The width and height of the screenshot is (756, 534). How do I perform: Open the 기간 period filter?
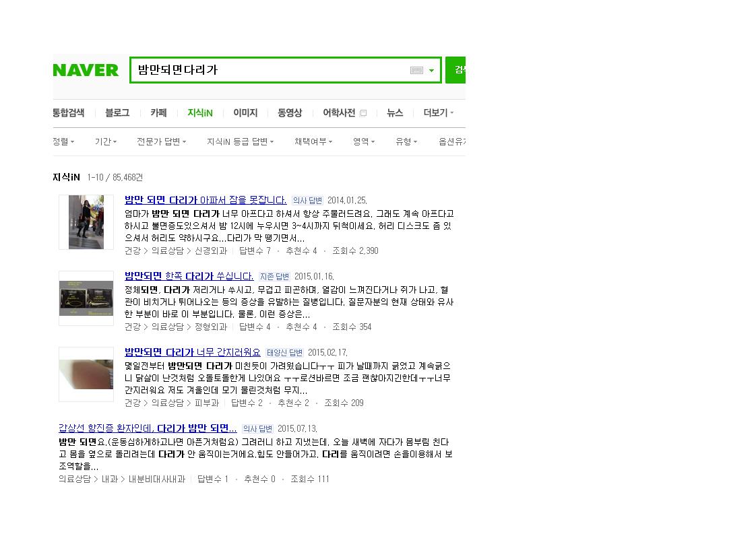click(x=105, y=141)
